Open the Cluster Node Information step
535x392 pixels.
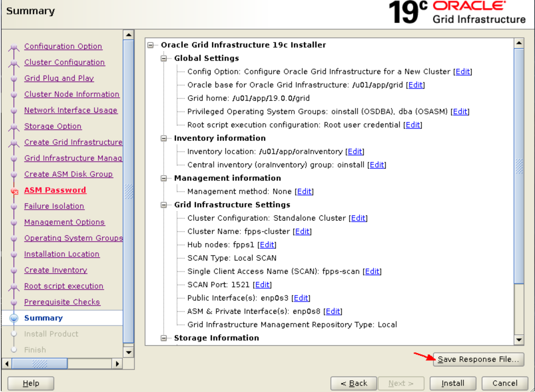coord(72,94)
